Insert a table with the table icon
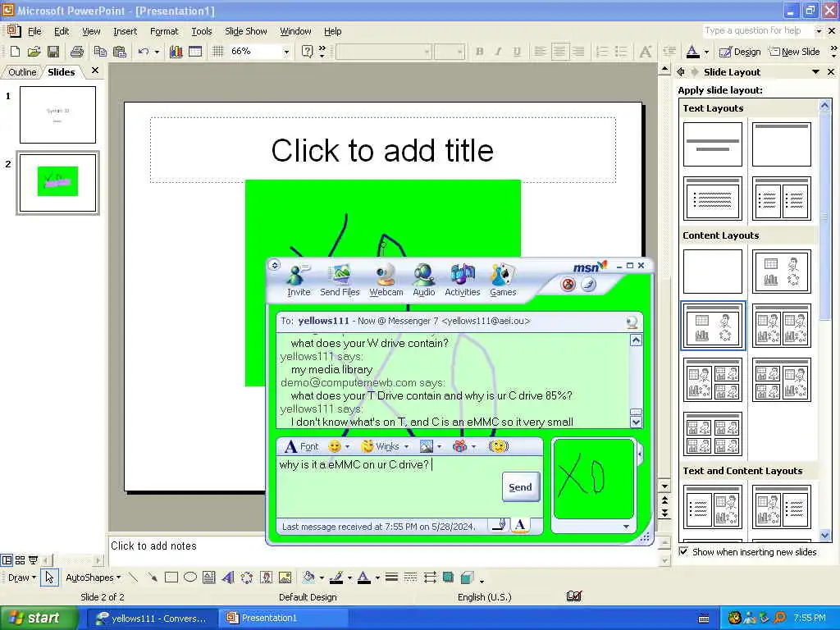Image resolution: width=840 pixels, height=630 pixels. pyautogui.click(x=195, y=52)
